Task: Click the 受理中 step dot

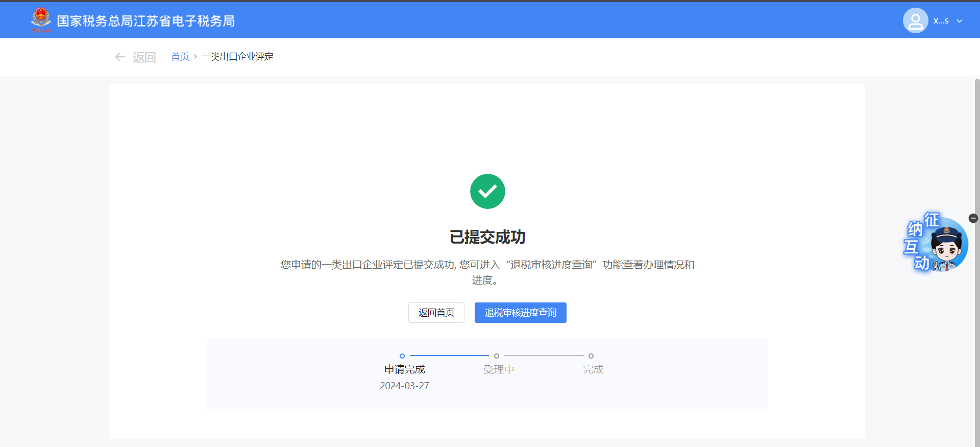Action: 497,356
